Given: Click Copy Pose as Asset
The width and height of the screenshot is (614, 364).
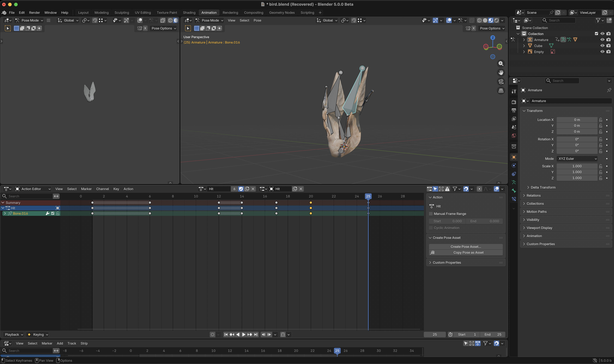Looking at the screenshot, I should coord(468,252).
